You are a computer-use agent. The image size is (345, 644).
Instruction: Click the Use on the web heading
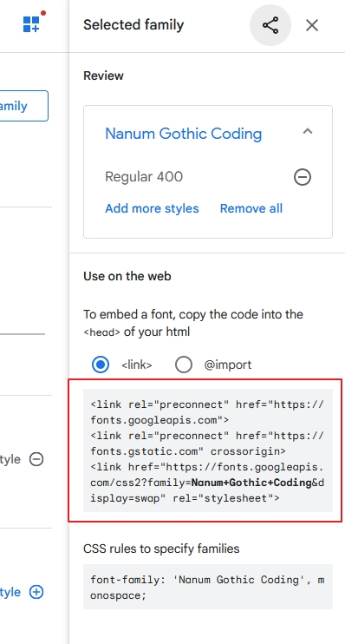(127, 276)
